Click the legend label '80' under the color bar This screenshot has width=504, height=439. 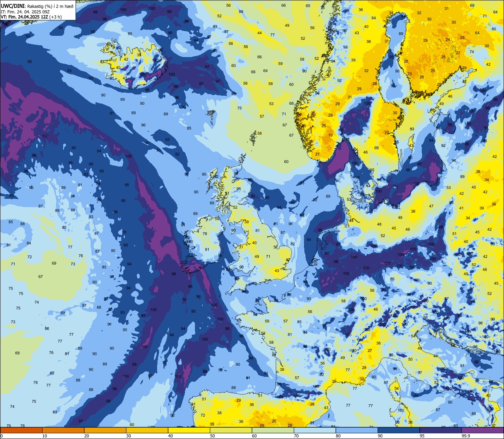tap(338, 436)
